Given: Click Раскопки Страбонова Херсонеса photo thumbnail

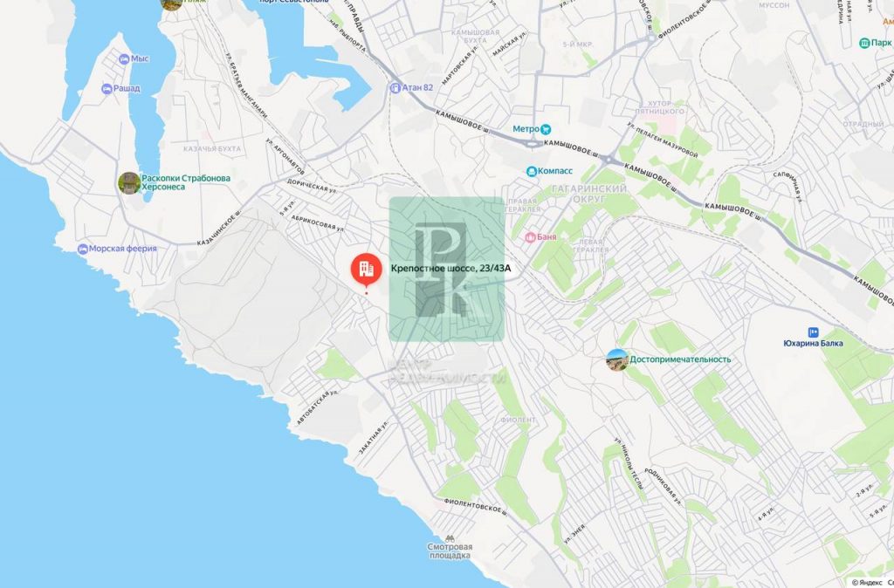Looking at the screenshot, I should (x=129, y=183).
